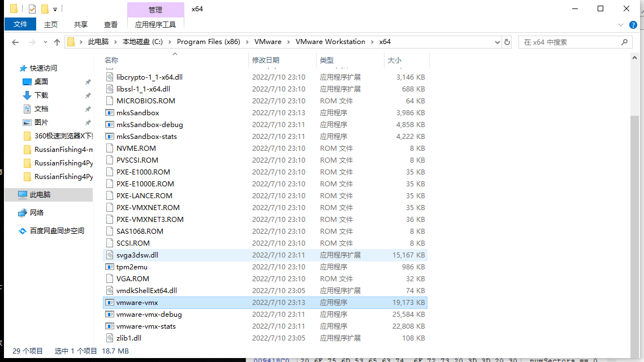Viewport: 644px width, 362px height.
Task: Select the mksSandbox application icon
Action: pos(110,112)
